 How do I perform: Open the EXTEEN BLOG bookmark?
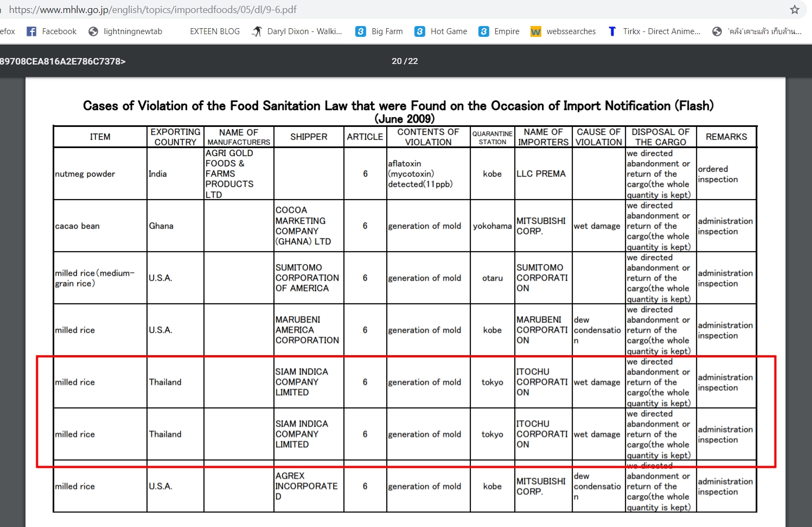click(215, 31)
